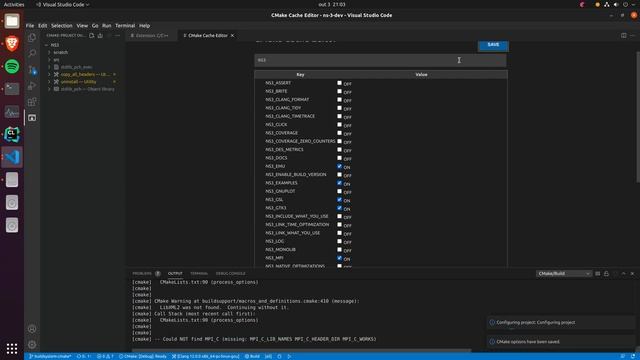
Task: Launch Spotify from the dock
Action: point(12,66)
